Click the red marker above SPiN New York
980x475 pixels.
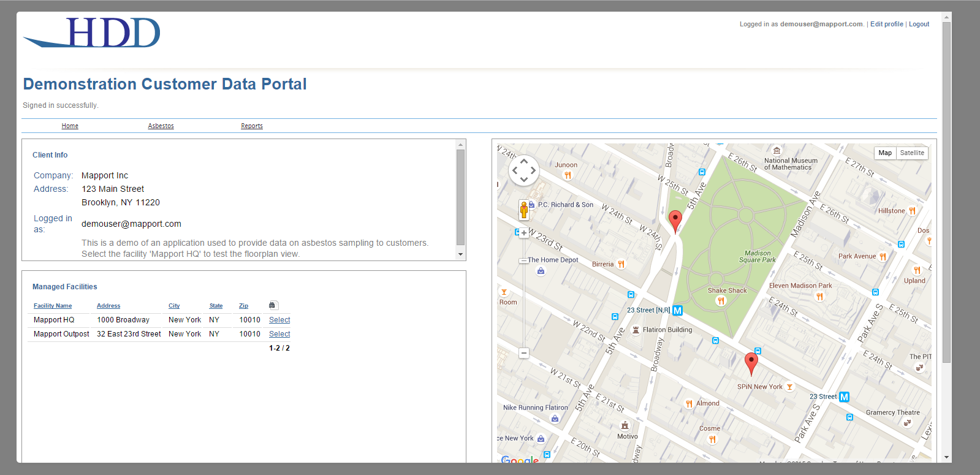(x=751, y=364)
